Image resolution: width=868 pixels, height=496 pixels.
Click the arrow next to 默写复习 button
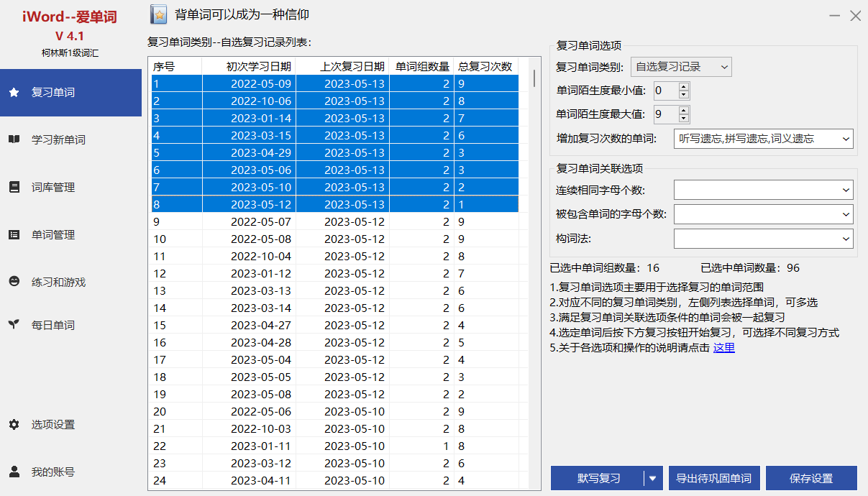[653, 478]
